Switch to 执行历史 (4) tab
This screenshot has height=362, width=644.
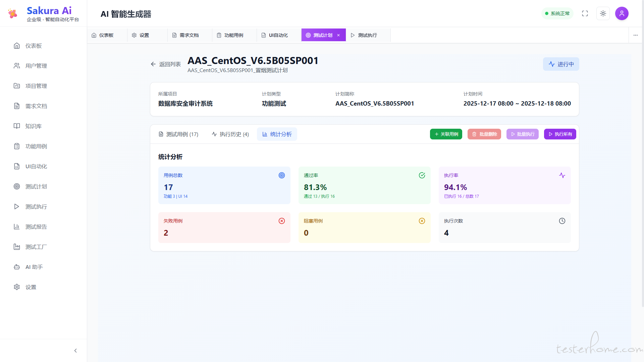(230, 134)
